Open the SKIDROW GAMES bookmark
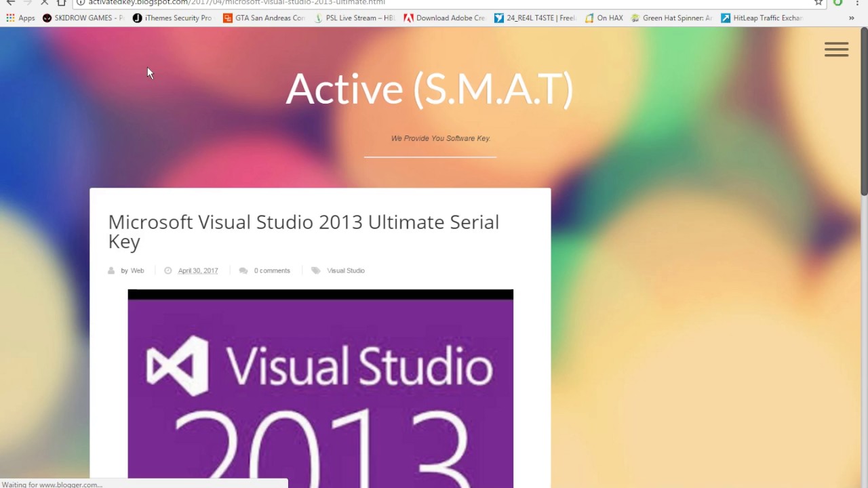 coord(83,18)
